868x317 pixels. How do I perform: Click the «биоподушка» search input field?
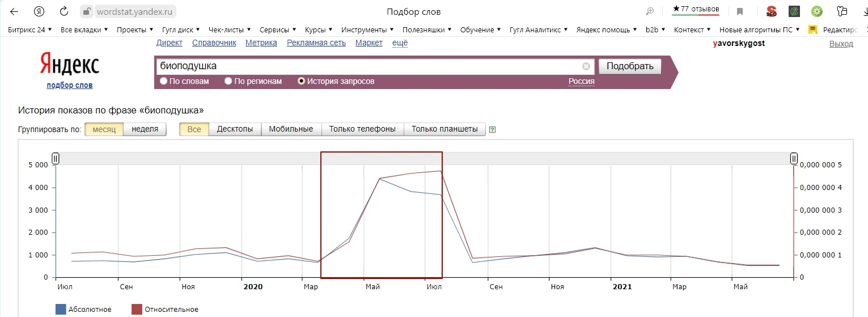(369, 66)
